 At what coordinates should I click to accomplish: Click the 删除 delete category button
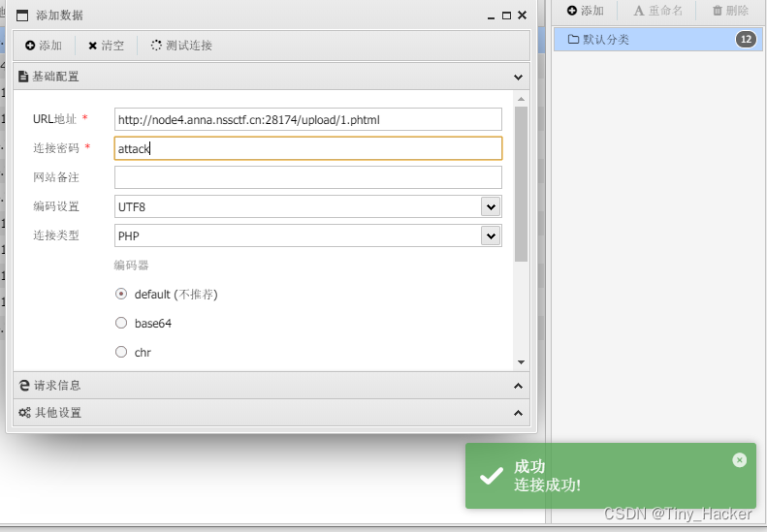(x=730, y=11)
